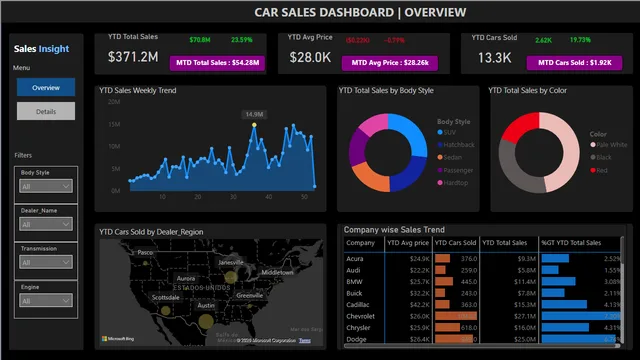Viewport: 640px width, 360px height.
Task: Click the $371.2M YTD Total Sales value
Action: tap(133, 57)
